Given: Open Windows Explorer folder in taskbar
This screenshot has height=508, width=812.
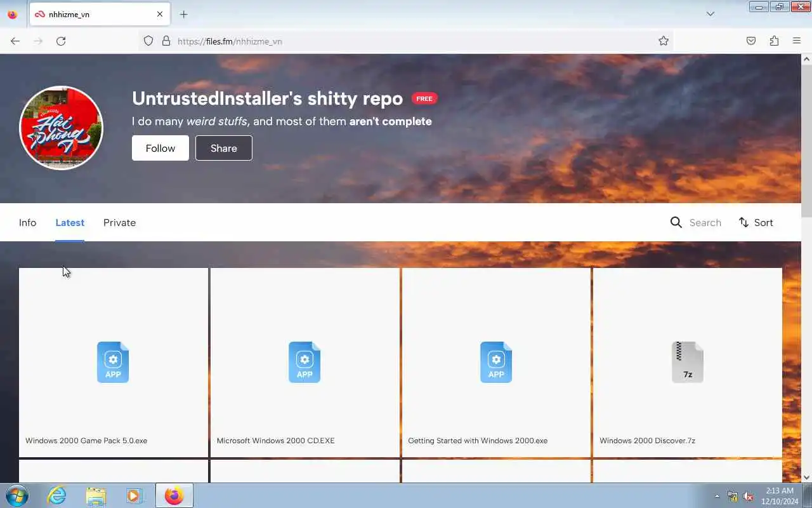Looking at the screenshot, I should (96, 495).
